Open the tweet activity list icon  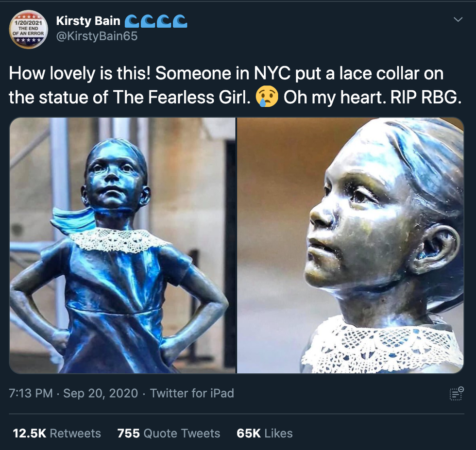pos(457,393)
